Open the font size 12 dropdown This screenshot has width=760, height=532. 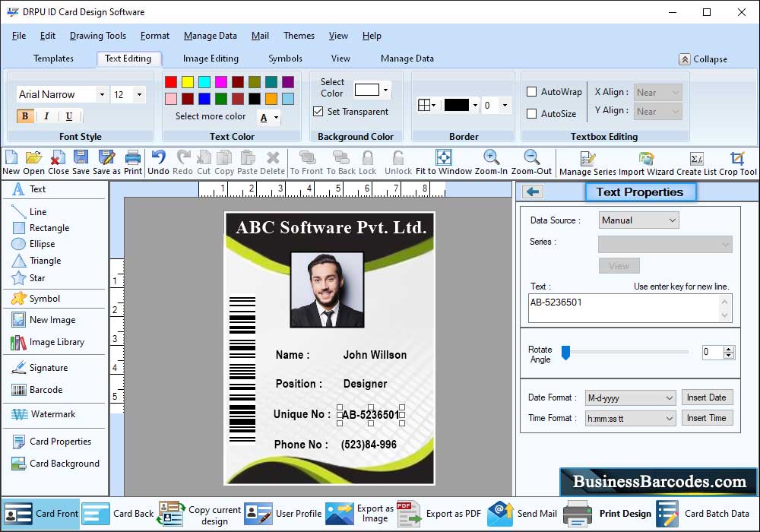(x=139, y=94)
